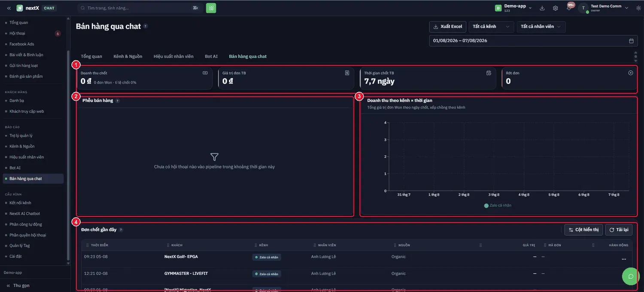Click the Doanh thu chốt card icon
Viewport: 644px width, 292px height.
click(205, 73)
